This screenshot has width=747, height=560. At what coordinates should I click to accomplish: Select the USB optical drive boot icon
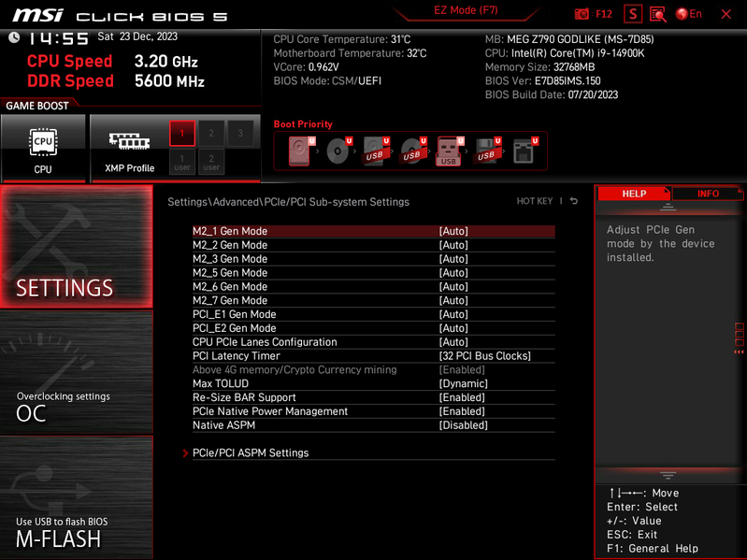pos(413,151)
